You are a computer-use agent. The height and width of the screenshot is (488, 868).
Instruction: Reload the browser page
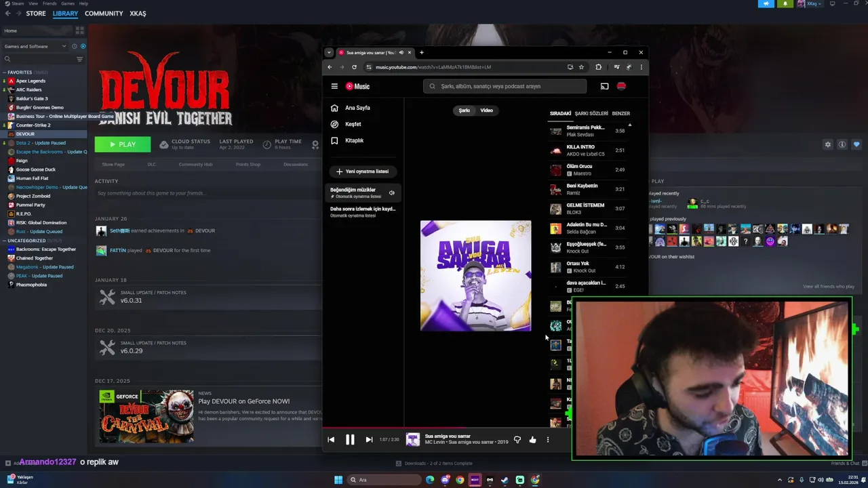coord(354,67)
